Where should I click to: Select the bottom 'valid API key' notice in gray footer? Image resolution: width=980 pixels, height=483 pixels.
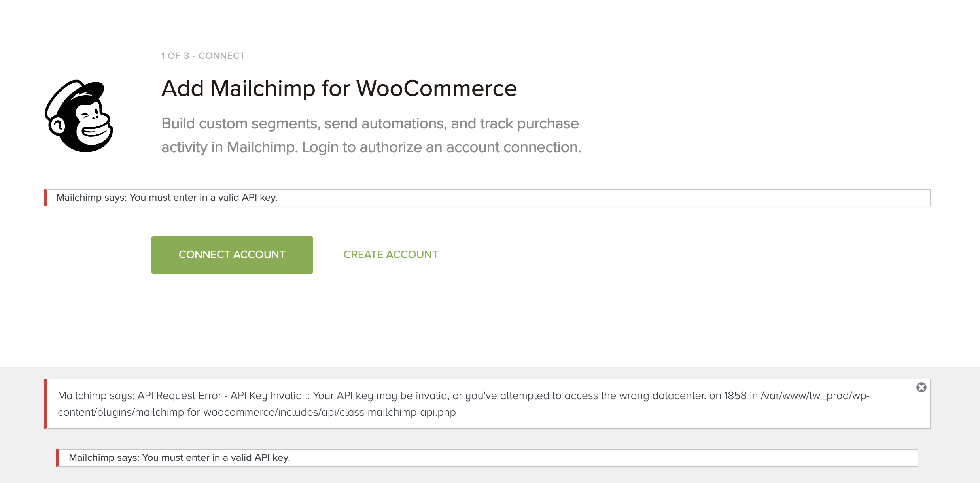(x=487, y=458)
